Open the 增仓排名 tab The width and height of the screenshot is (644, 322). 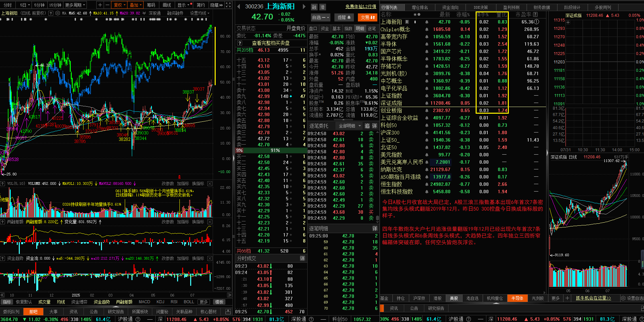(x=420, y=7)
